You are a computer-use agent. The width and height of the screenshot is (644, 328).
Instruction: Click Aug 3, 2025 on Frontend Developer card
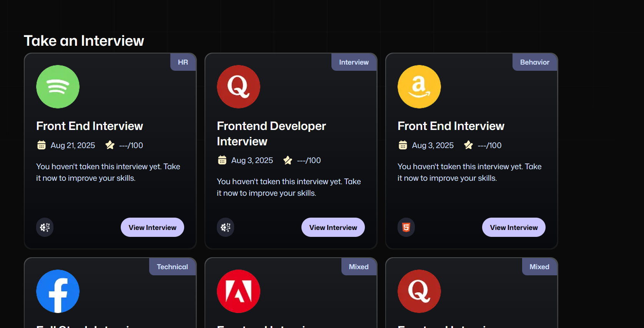coord(252,160)
